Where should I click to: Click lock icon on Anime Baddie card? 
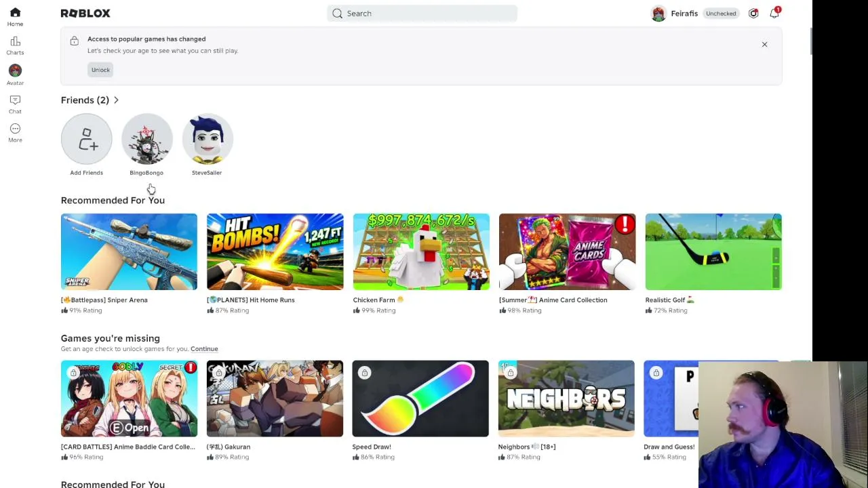[x=73, y=373]
